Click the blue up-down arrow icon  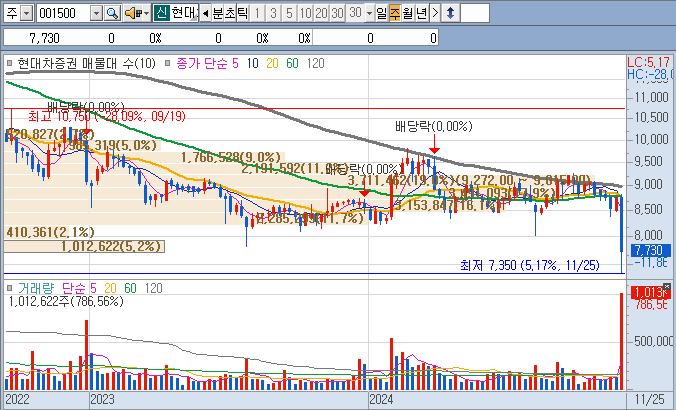tap(450, 13)
